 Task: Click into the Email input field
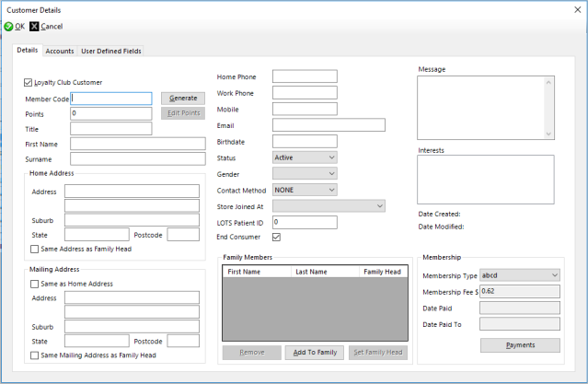[x=329, y=125]
